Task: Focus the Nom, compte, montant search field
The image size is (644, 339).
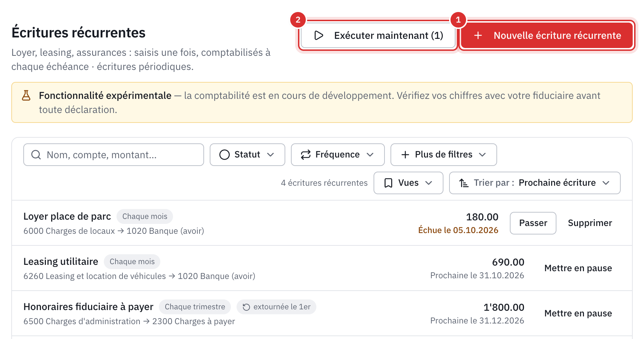Action: 114,155
